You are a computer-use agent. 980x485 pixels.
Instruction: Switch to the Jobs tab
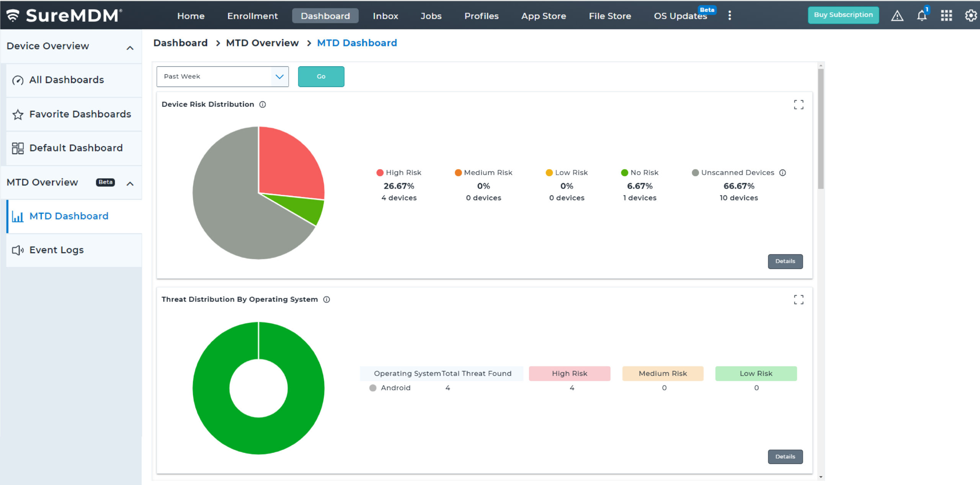[431, 16]
